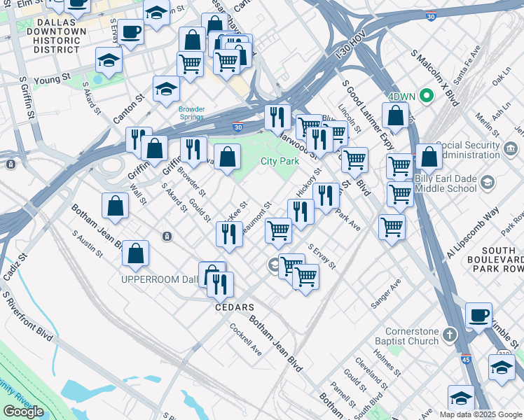Click the shopping cart marker left of Billy Earl Dade
The image size is (524, 420).
[400, 195]
